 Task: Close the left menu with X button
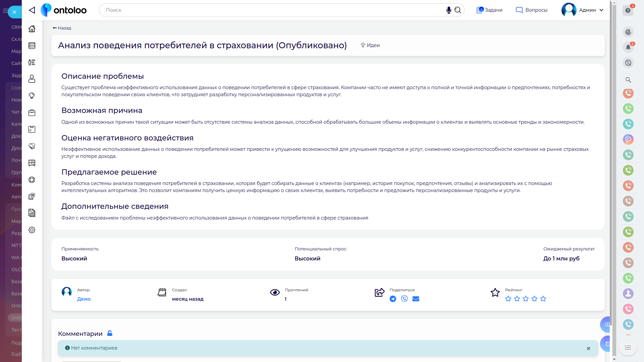pyautogui.click(x=14, y=12)
